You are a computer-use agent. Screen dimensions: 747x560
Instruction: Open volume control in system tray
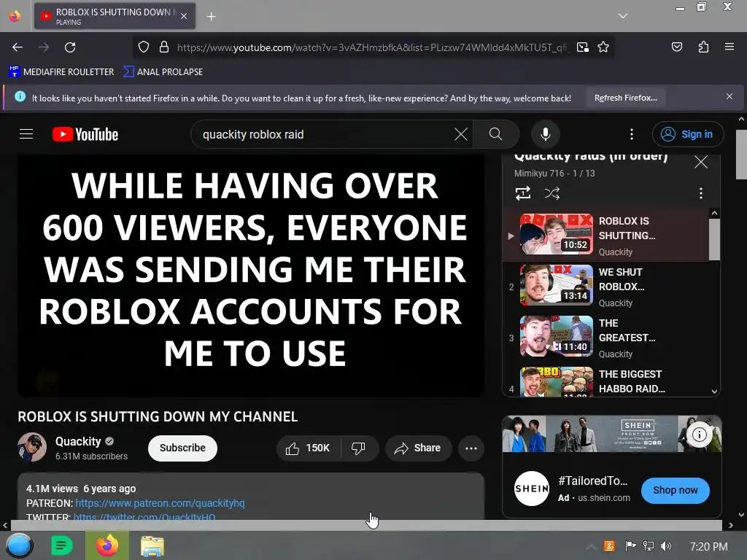click(666, 546)
